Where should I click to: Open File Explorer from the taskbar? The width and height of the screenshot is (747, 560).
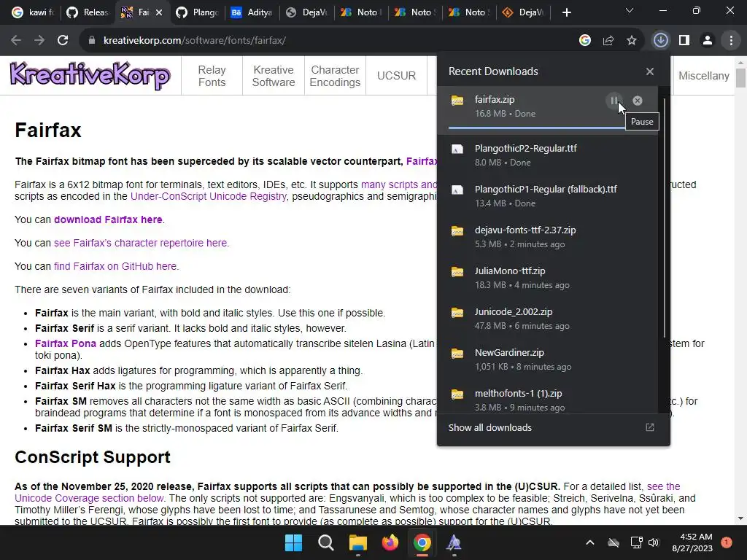click(x=357, y=542)
